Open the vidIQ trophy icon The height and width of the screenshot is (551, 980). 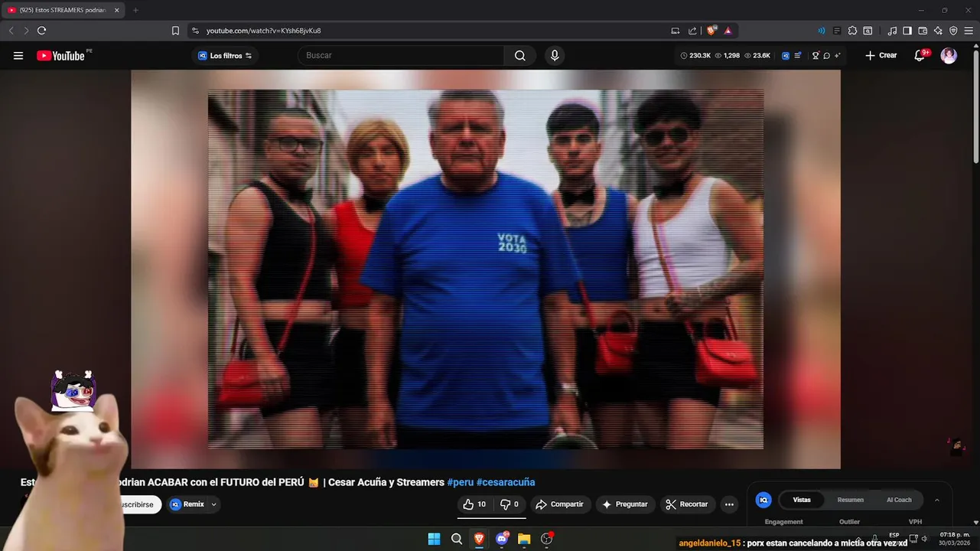[x=816, y=55]
